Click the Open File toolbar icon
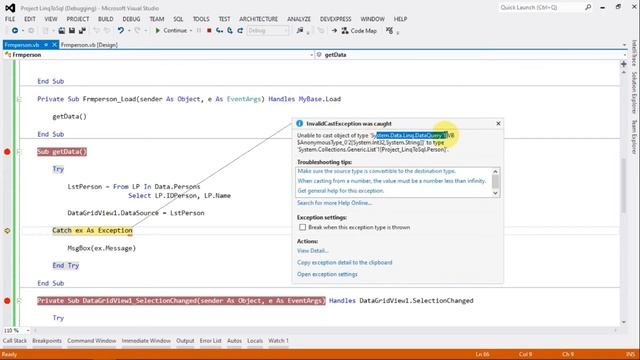The image size is (640, 360). 62,31
